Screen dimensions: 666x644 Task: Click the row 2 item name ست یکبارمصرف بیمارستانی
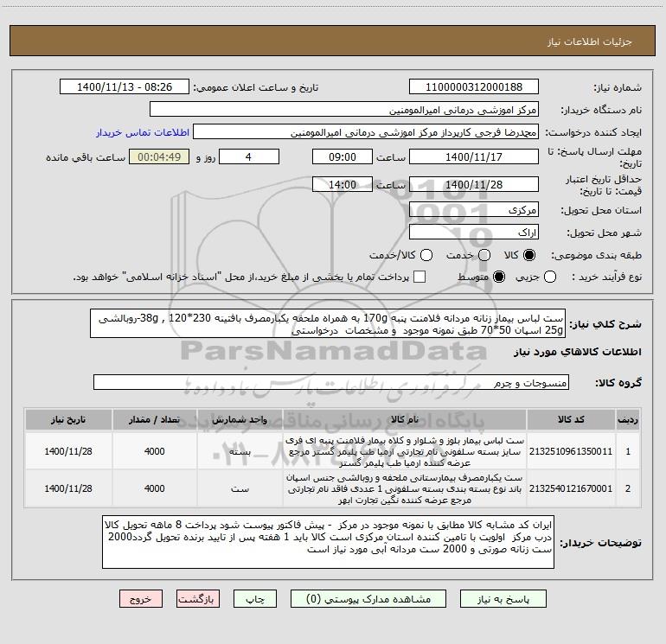click(x=405, y=488)
